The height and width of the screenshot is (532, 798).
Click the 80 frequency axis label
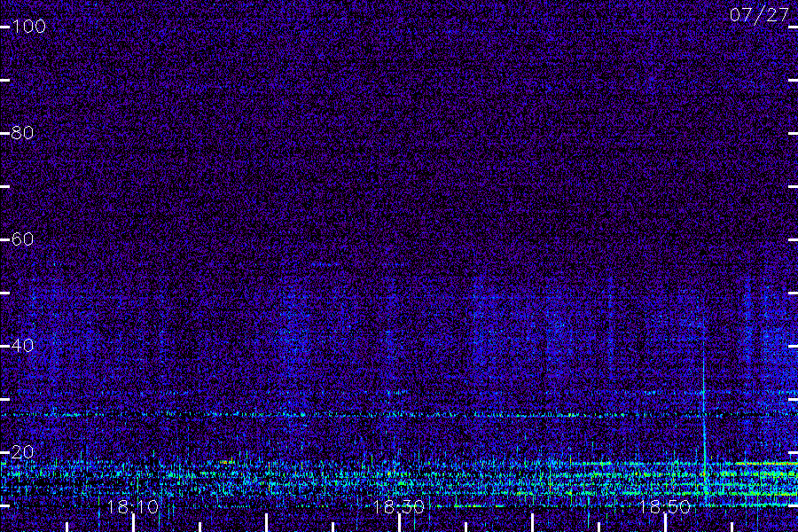point(22,133)
